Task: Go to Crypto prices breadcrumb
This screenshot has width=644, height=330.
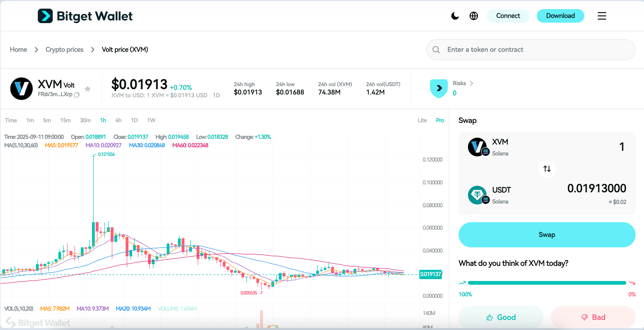Action: (64, 49)
